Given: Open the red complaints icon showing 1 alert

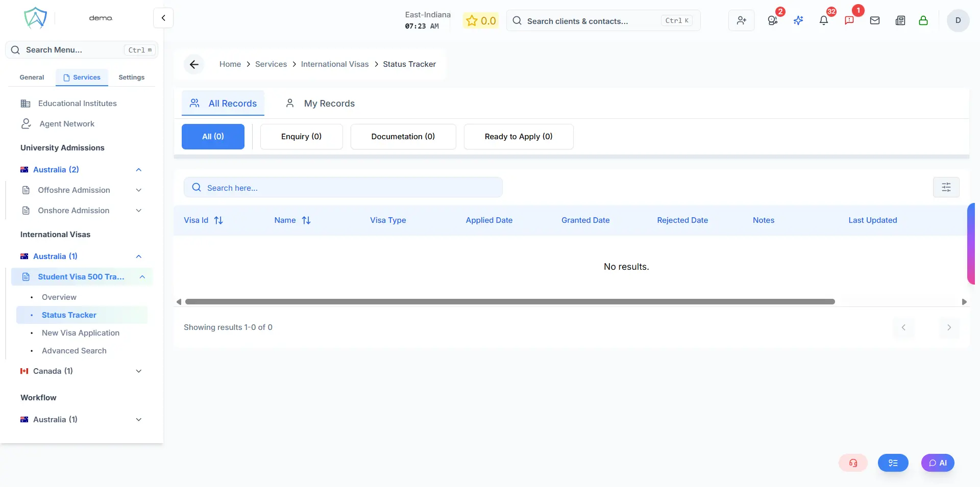Looking at the screenshot, I should point(849,20).
